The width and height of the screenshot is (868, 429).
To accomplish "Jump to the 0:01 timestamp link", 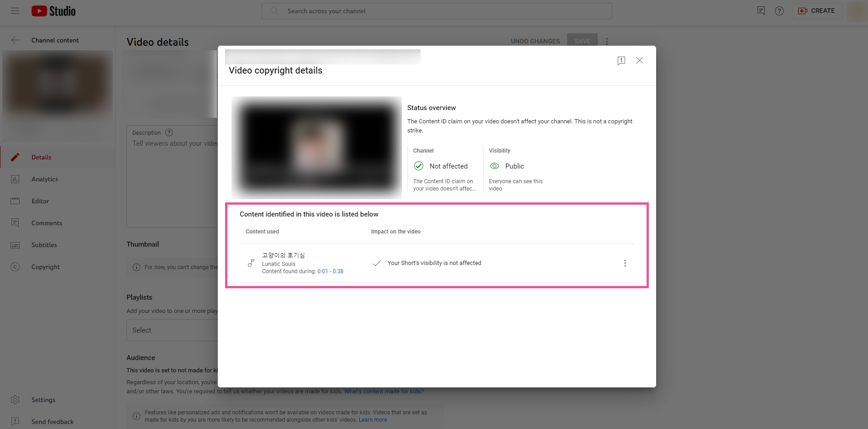I will [322, 271].
